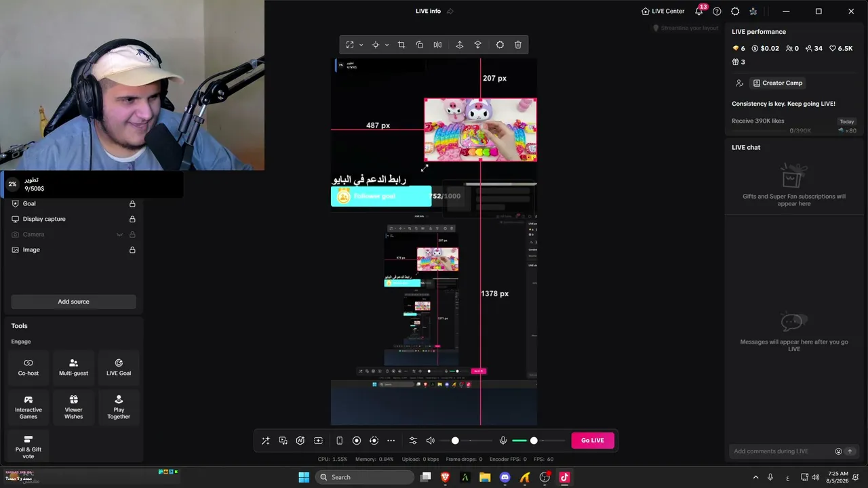Toggle lock on the Camera source

[132, 235]
